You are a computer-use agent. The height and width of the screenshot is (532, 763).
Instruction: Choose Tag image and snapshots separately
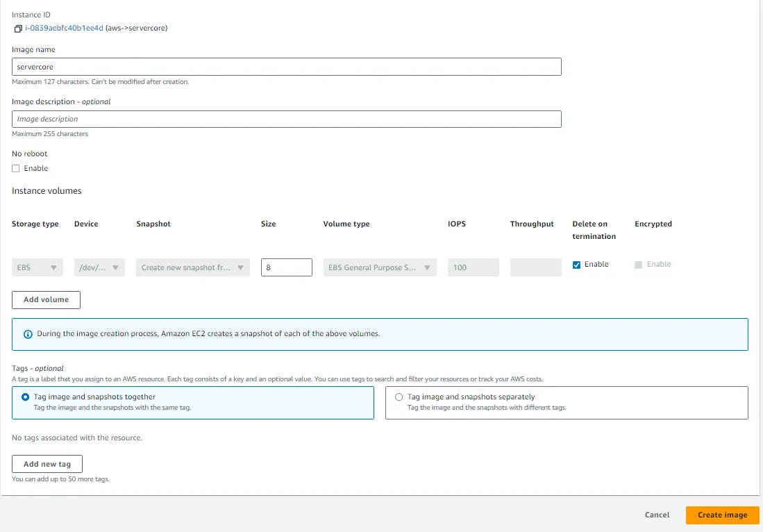coord(399,397)
